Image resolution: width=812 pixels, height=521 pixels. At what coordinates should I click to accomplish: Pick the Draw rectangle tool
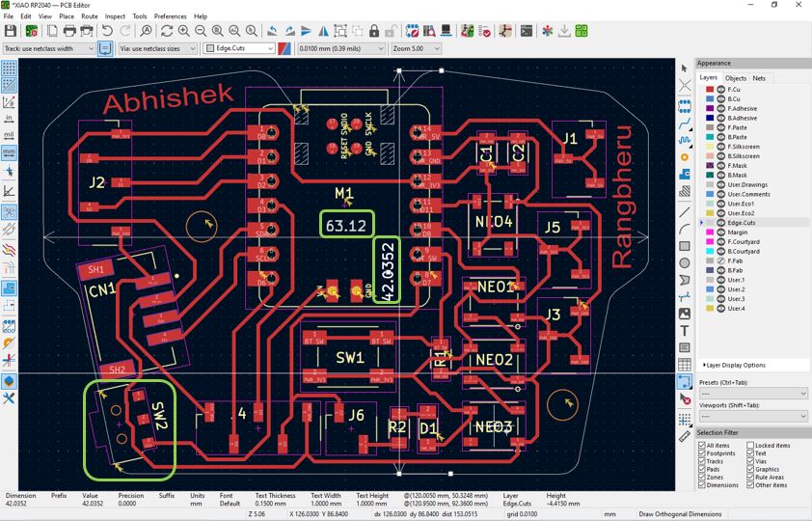(685, 246)
